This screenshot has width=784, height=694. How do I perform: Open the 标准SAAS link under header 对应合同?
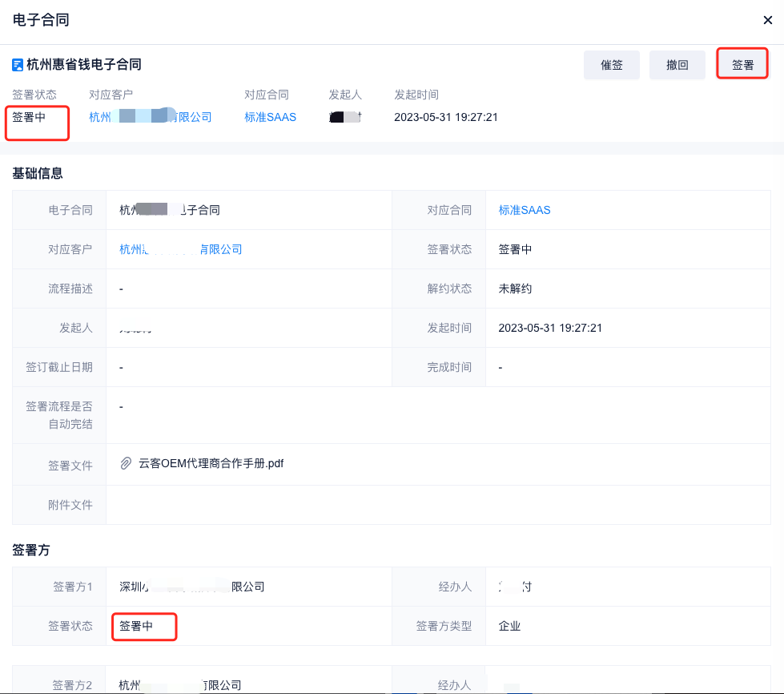click(270, 117)
